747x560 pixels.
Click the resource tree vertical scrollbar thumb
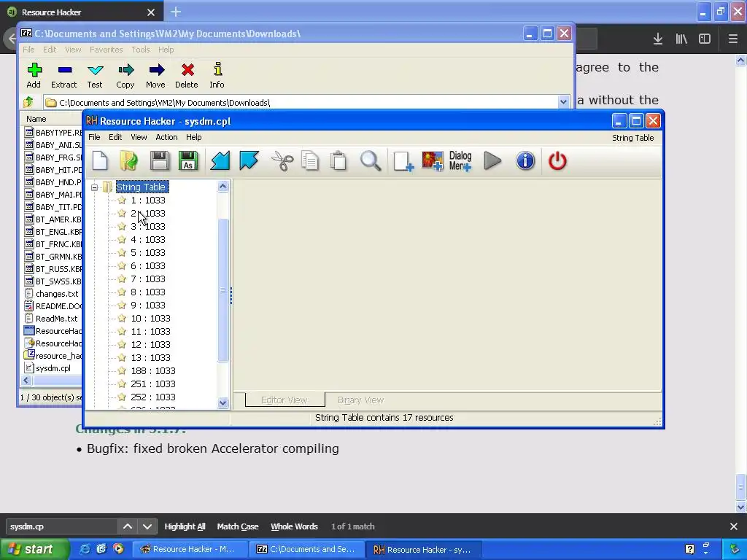point(222,290)
